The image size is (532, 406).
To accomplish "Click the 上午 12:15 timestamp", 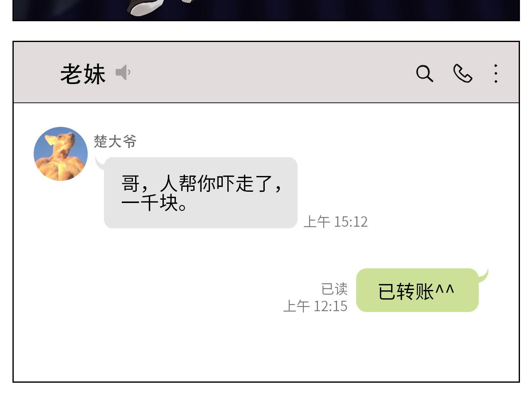I will coord(315,306).
